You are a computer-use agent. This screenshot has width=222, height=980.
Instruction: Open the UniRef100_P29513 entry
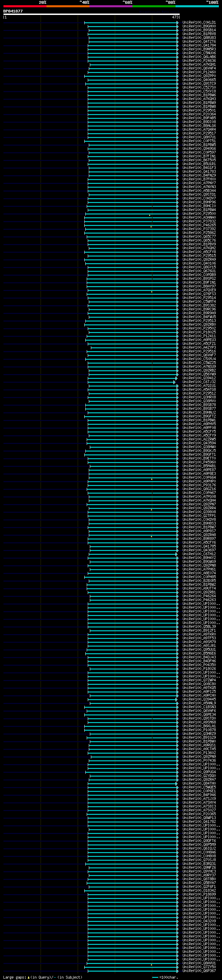click(199, 321)
